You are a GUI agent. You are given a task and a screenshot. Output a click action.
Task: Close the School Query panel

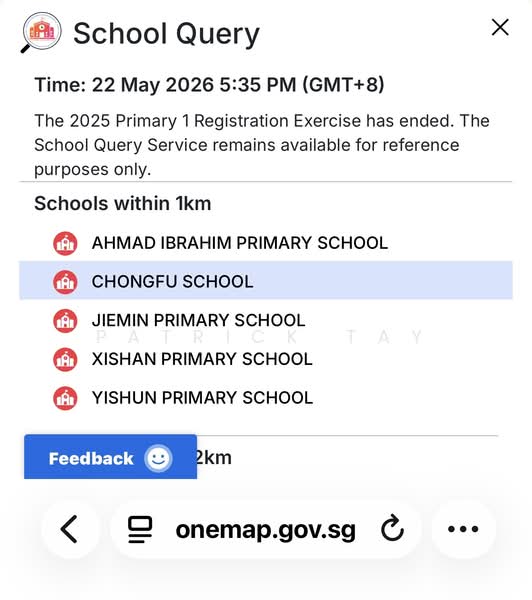500,28
